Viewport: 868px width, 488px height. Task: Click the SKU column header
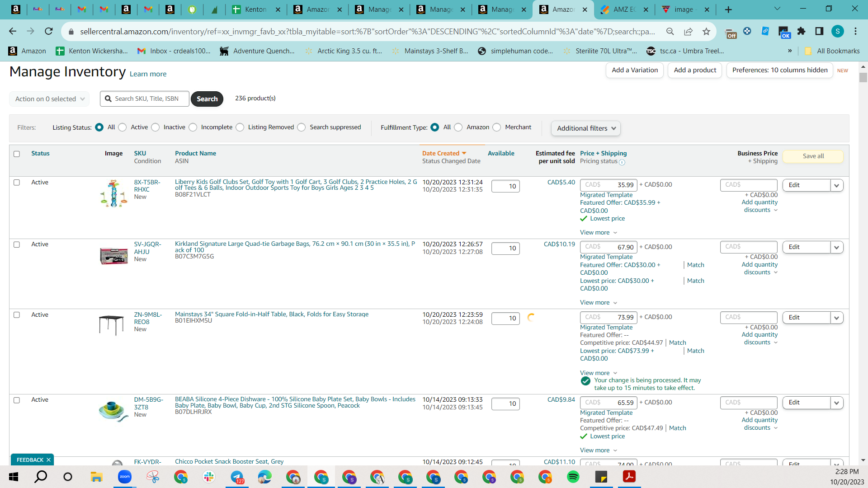(140, 154)
